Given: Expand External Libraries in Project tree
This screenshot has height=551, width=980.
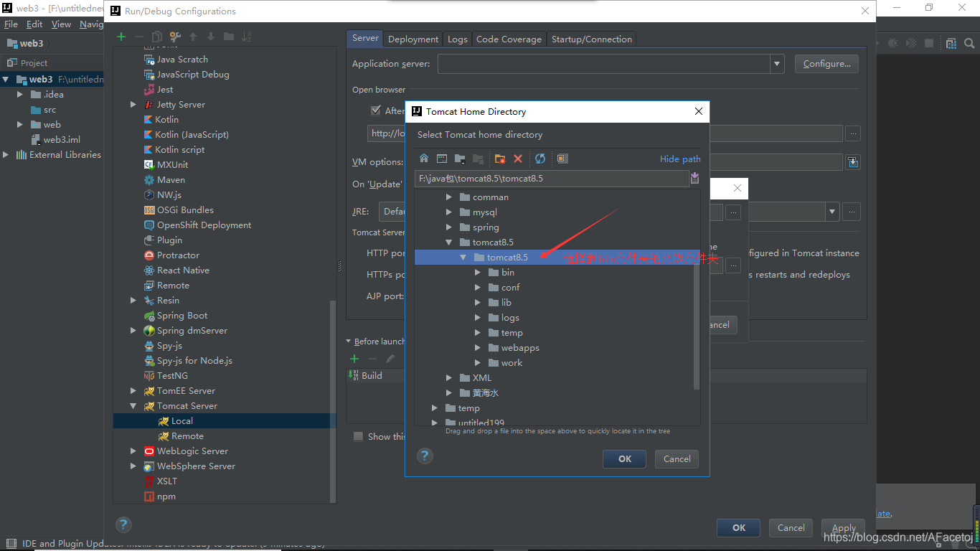Looking at the screenshot, I should (x=6, y=154).
